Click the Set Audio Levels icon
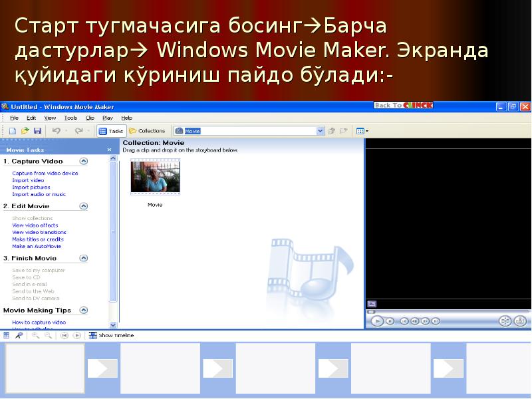Screen dimensions: 532x399 coord(7,336)
